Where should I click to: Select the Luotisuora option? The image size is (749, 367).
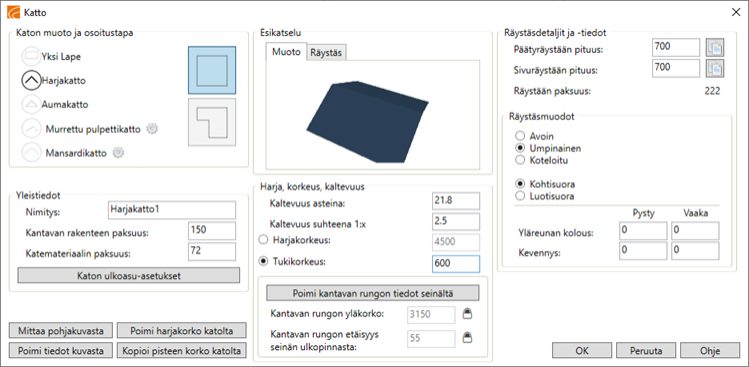point(521,195)
